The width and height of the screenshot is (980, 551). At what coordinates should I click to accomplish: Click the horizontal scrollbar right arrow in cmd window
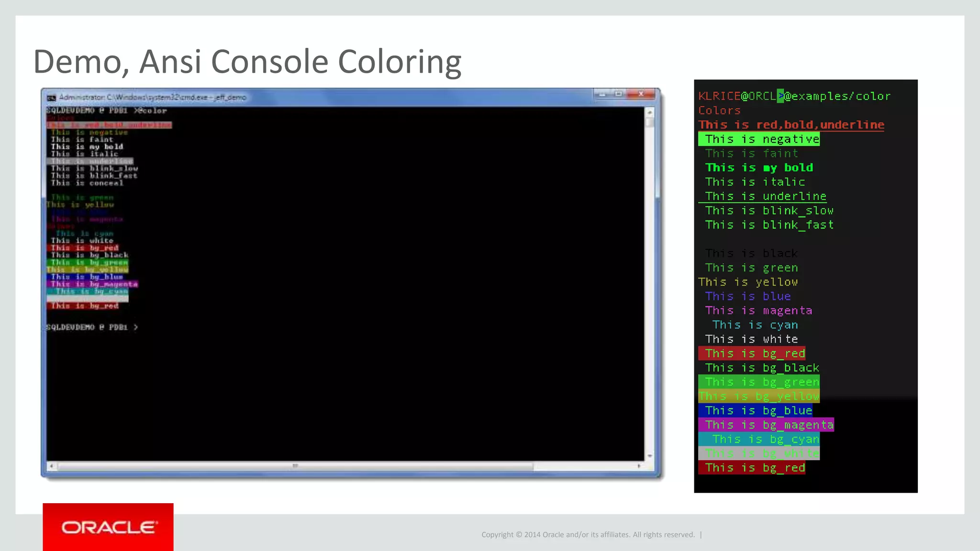click(x=639, y=466)
